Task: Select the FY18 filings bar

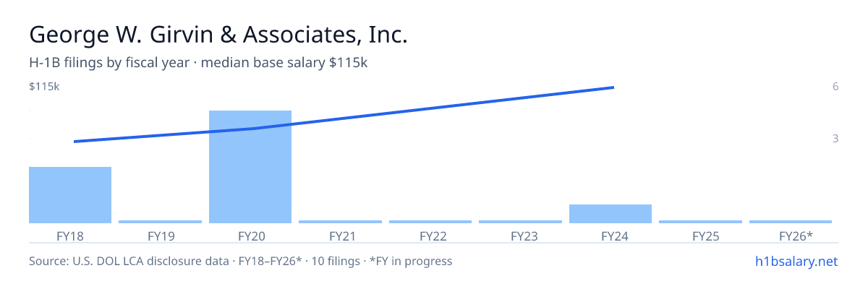Action: (x=70, y=195)
